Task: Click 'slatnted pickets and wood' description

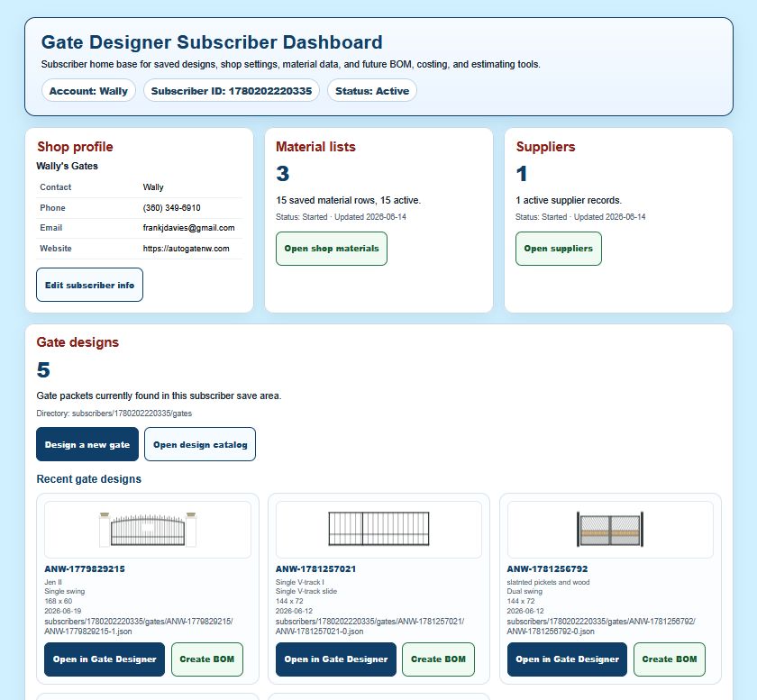Action: click(549, 582)
